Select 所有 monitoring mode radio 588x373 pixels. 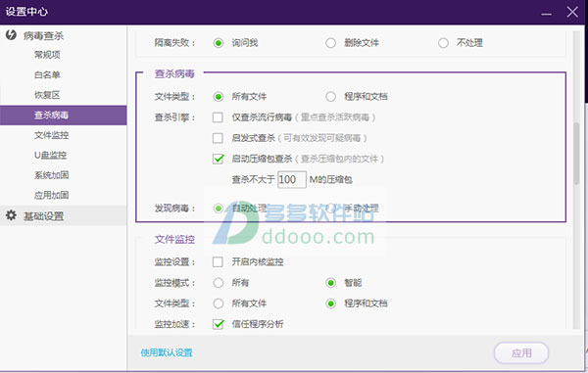(219, 283)
